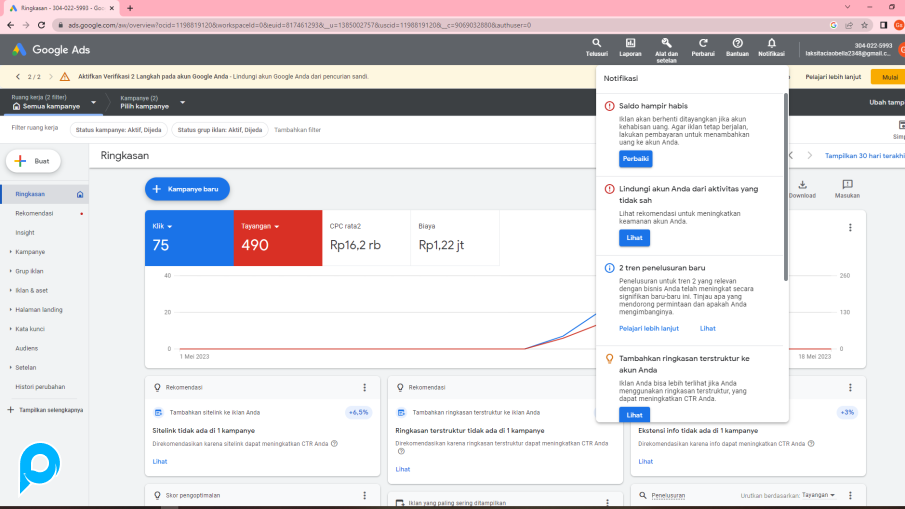Click the Kampanye baru button
905x509 pixels.
(187, 188)
